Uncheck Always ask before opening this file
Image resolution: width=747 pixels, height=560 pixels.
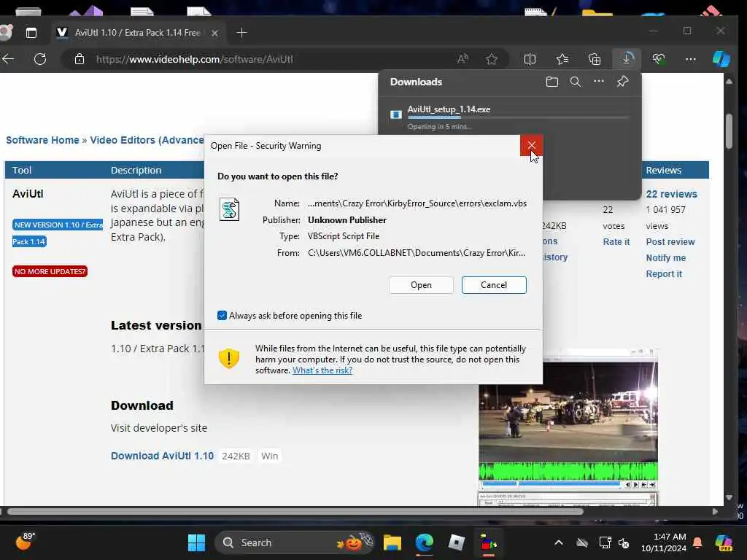(222, 315)
